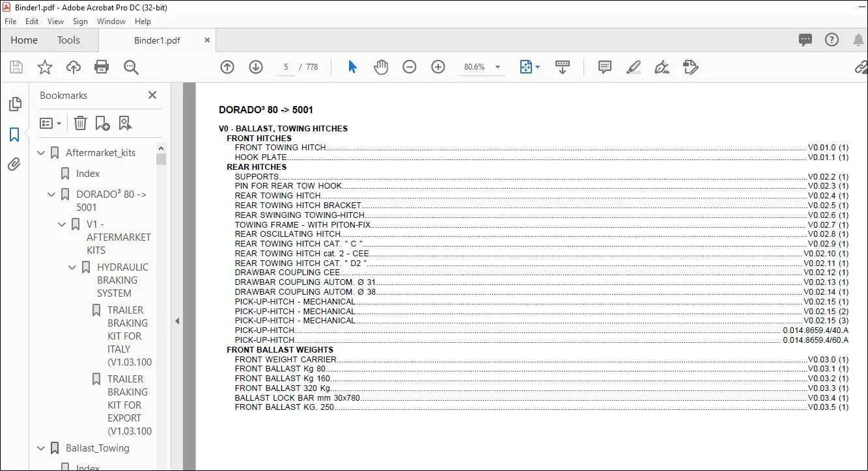Viewport: 868px width, 471px height.
Task: Open the Add comment tool
Action: pos(605,67)
